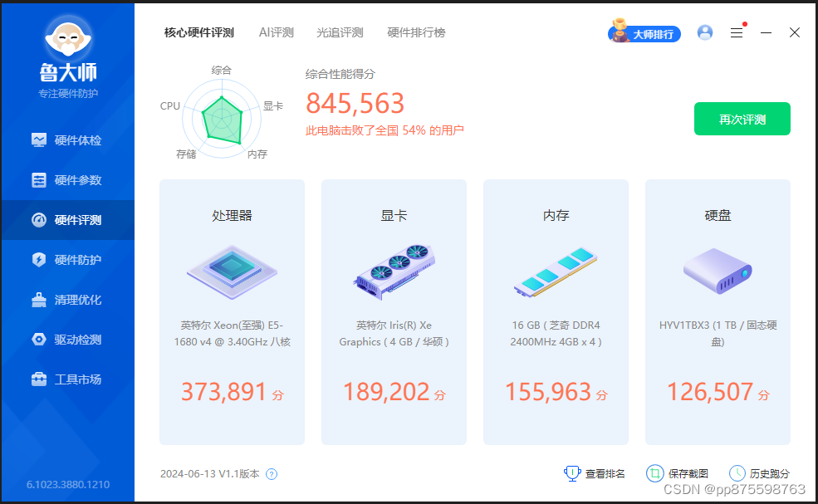Viewport: 818px width, 504px height.
Task: Click the 硬盘 drive icon
Action: point(718,270)
